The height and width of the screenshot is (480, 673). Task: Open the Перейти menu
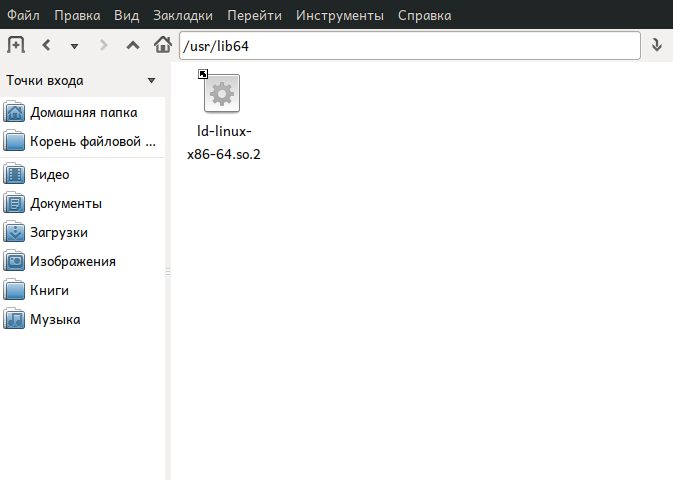255,15
